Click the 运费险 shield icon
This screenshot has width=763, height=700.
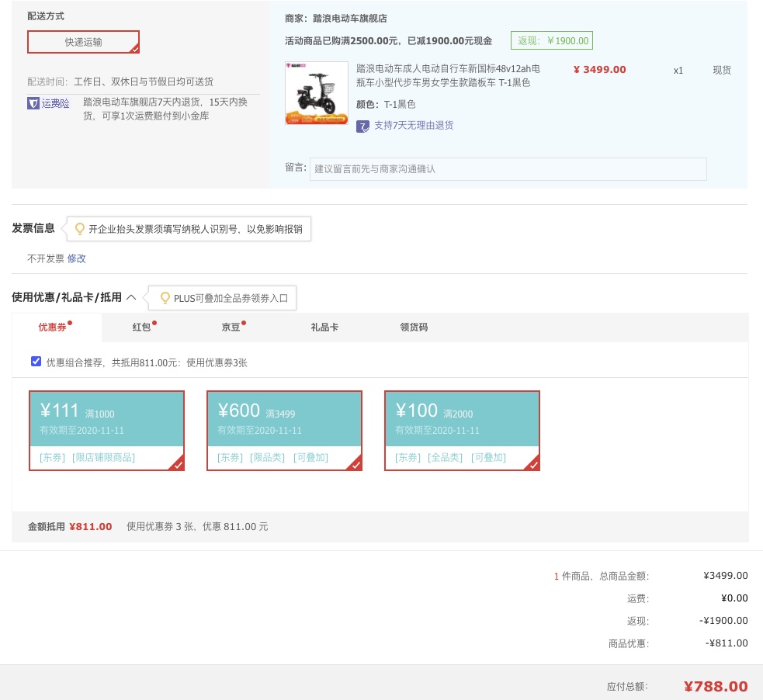(33, 103)
